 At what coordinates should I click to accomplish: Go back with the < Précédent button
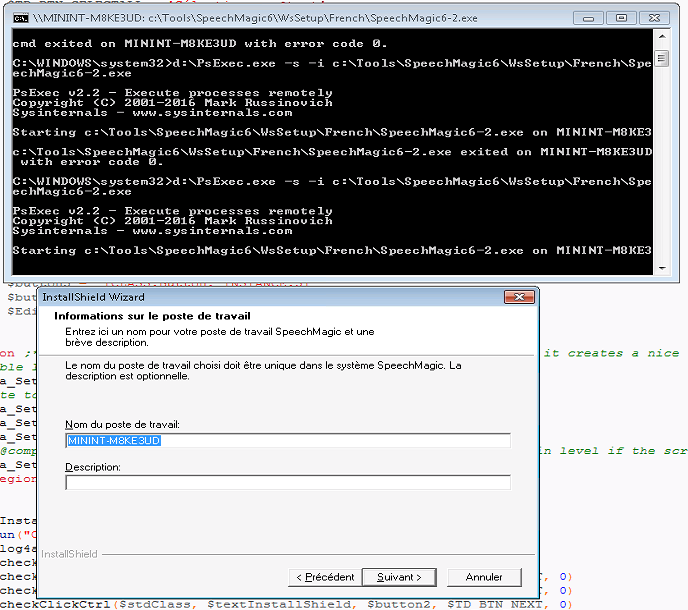pos(325,577)
